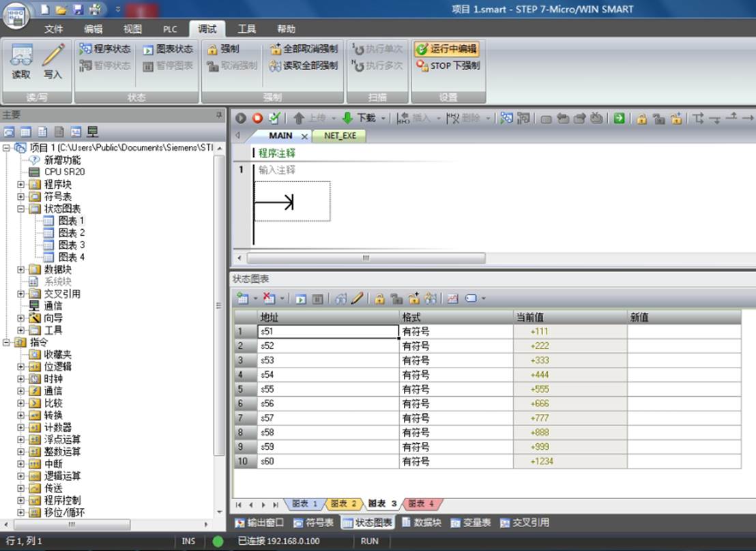This screenshot has width=756, height=551.
Task: Toggle STOP 下强制 setting
Action: tap(448, 65)
